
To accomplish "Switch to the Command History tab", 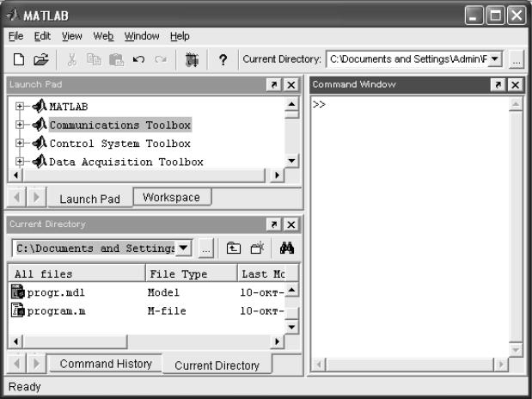I will click(x=106, y=364).
